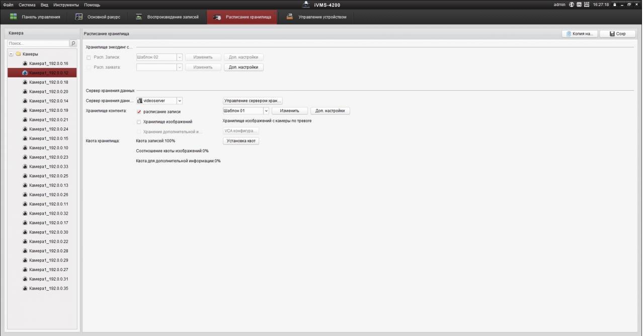
Task: Select the Камера1_192.0.0.12 camera icon
Action: (x=24, y=72)
